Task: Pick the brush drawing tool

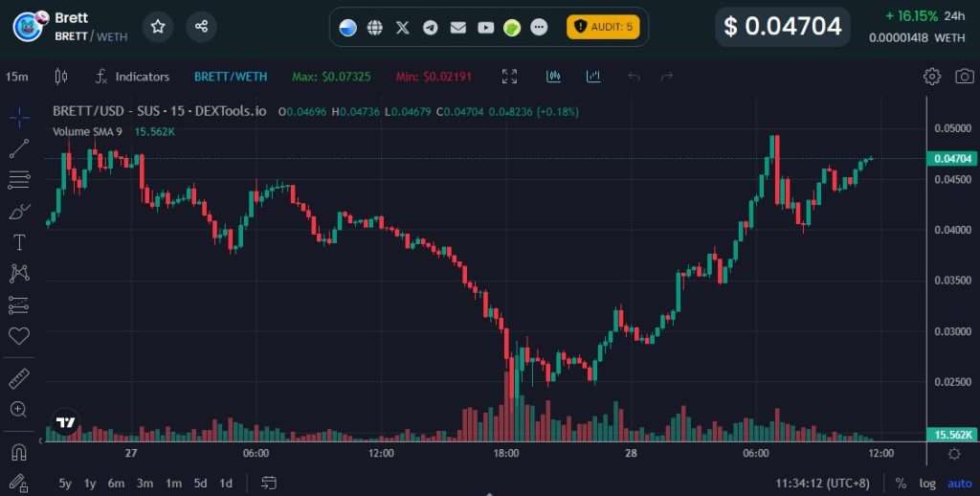Action: 19,211
